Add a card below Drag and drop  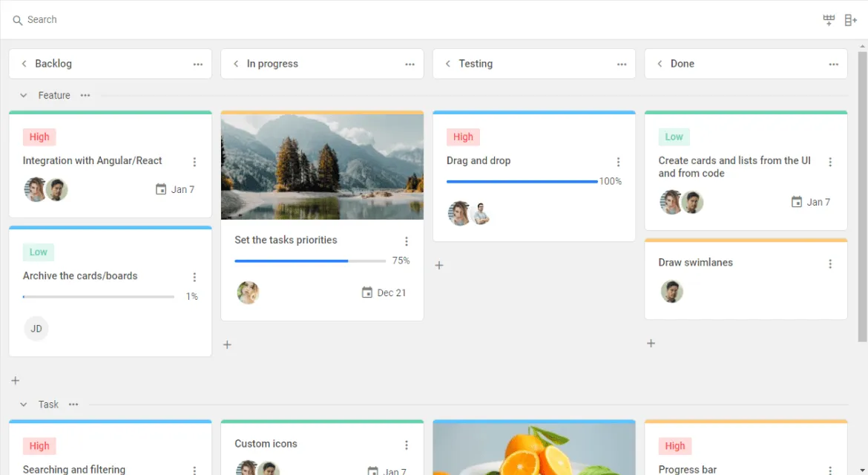439,265
